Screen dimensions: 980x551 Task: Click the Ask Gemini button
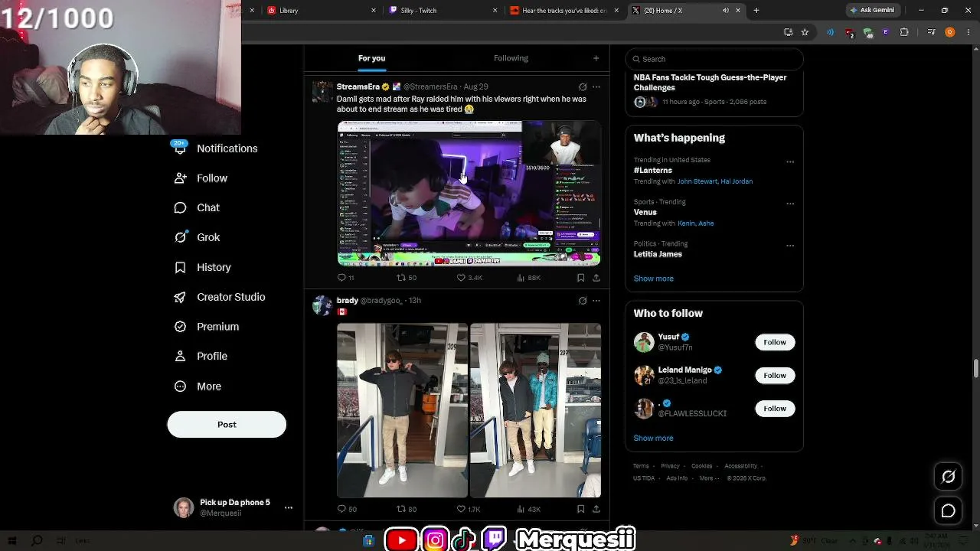coord(874,10)
